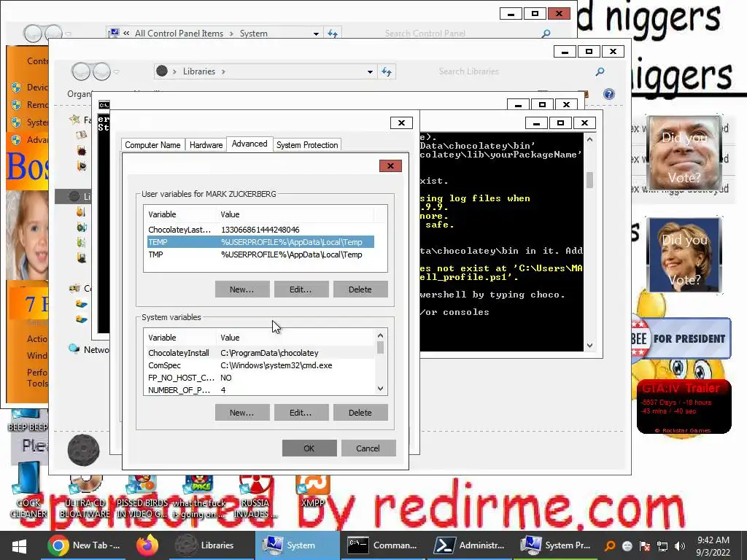The height and width of the screenshot is (560, 747).
Task: Go back in the Libraries window
Action: point(81,72)
